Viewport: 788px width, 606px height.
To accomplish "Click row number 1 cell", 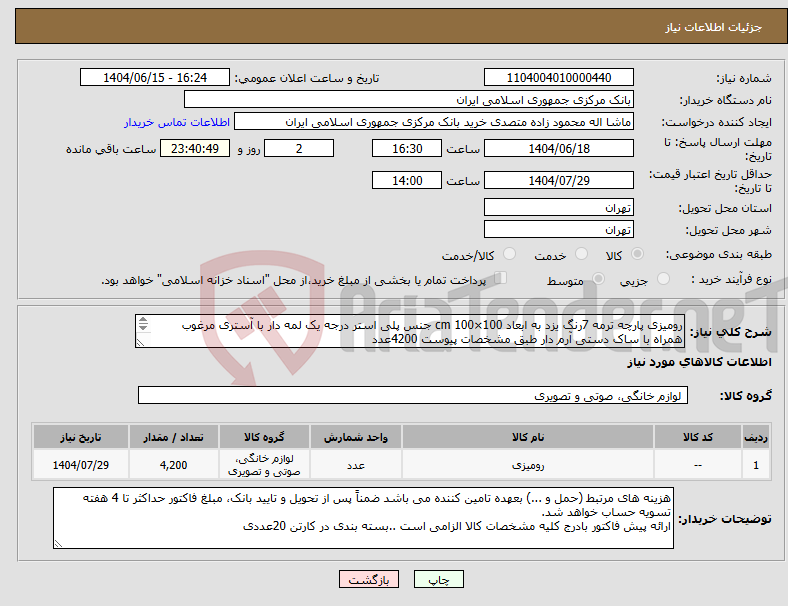I will tap(755, 465).
